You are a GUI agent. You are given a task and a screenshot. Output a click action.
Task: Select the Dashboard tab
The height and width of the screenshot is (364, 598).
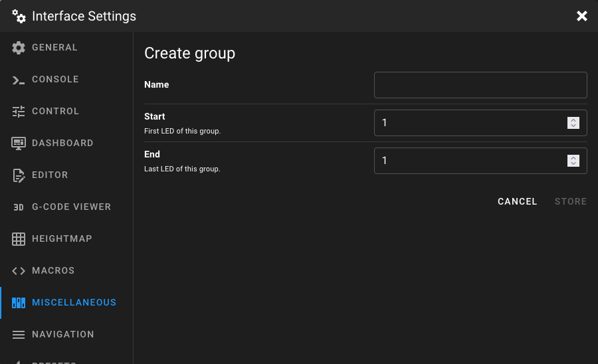click(67, 143)
